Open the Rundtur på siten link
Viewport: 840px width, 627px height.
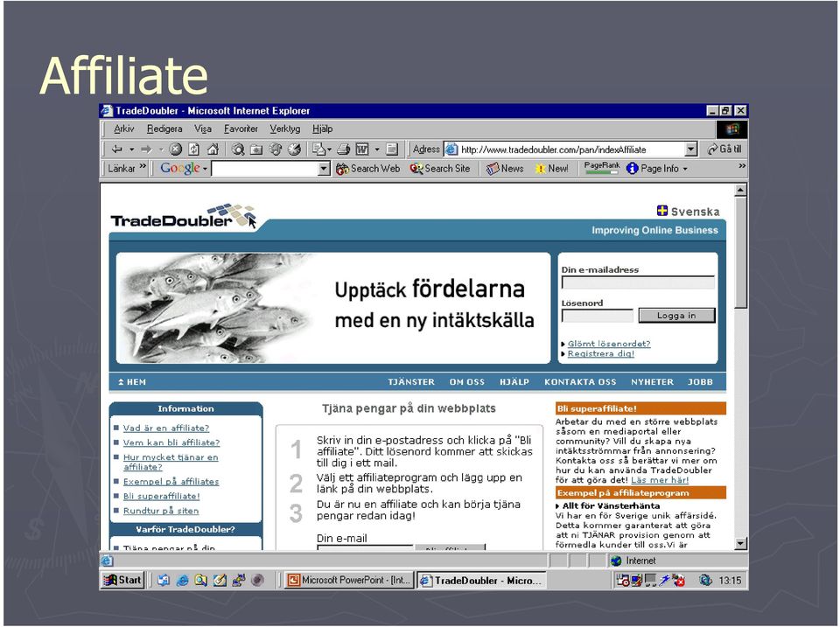tap(161, 511)
